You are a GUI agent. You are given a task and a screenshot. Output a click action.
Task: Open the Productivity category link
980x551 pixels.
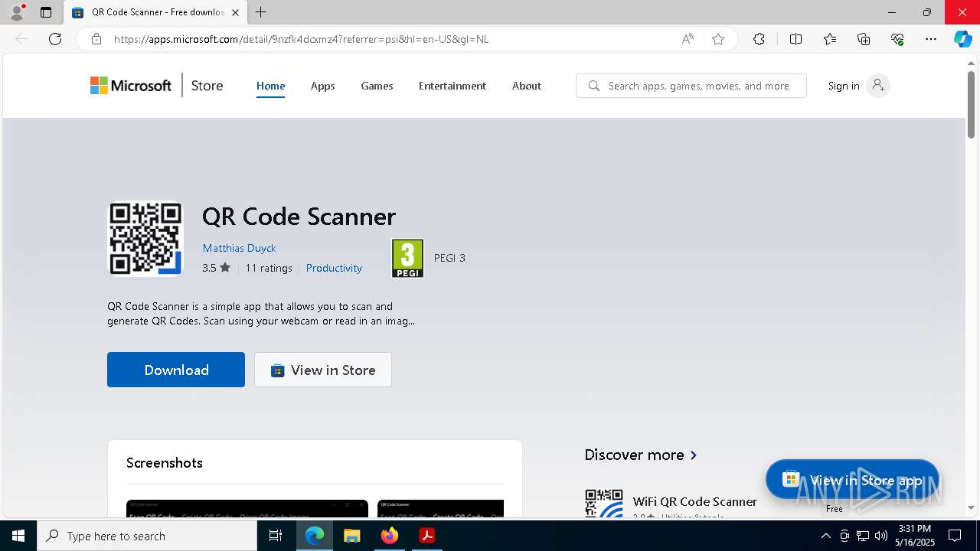coord(334,268)
